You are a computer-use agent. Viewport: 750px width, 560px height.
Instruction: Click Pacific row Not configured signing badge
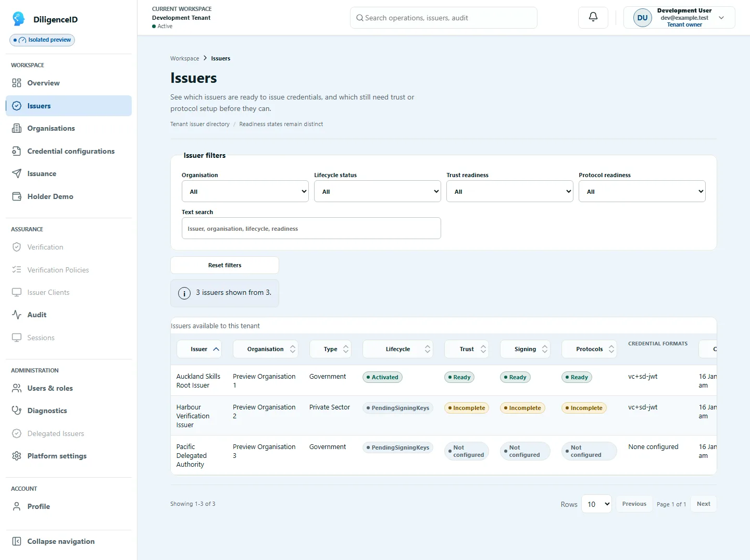[x=525, y=451]
